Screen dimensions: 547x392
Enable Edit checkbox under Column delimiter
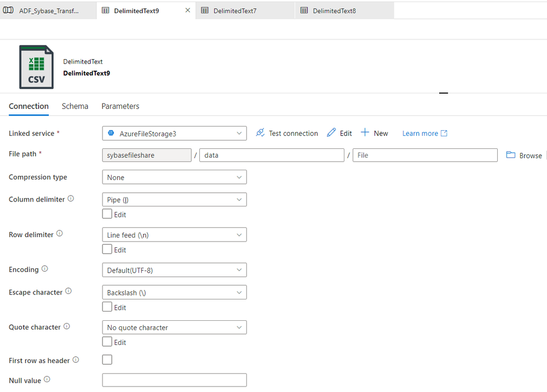(107, 214)
